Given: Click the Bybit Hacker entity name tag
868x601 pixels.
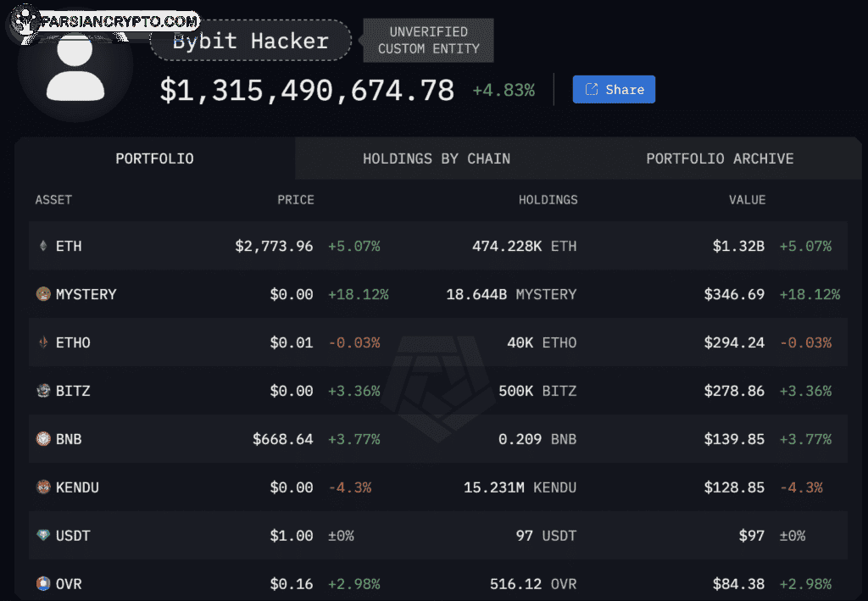Looking at the screenshot, I should (250, 41).
